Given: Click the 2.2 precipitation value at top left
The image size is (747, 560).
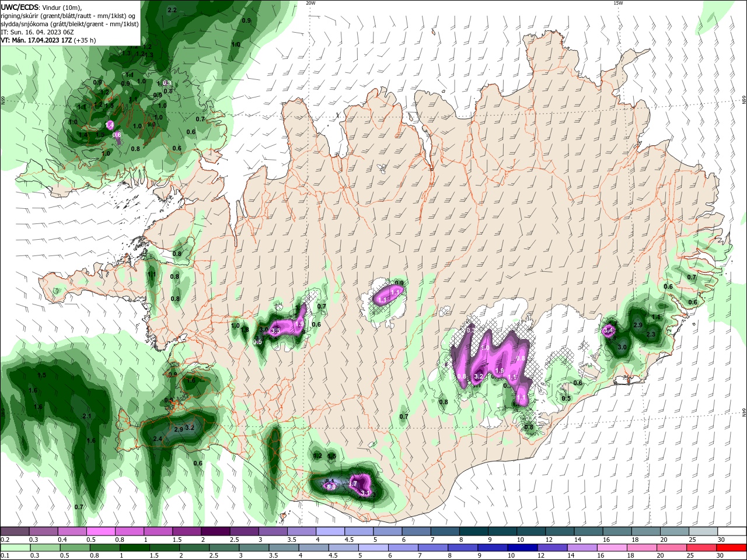Looking at the screenshot, I should (172, 10).
